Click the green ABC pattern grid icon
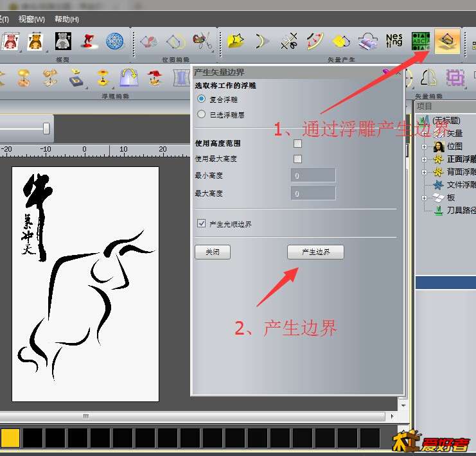This screenshot has height=456, width=476. (421, 41)
